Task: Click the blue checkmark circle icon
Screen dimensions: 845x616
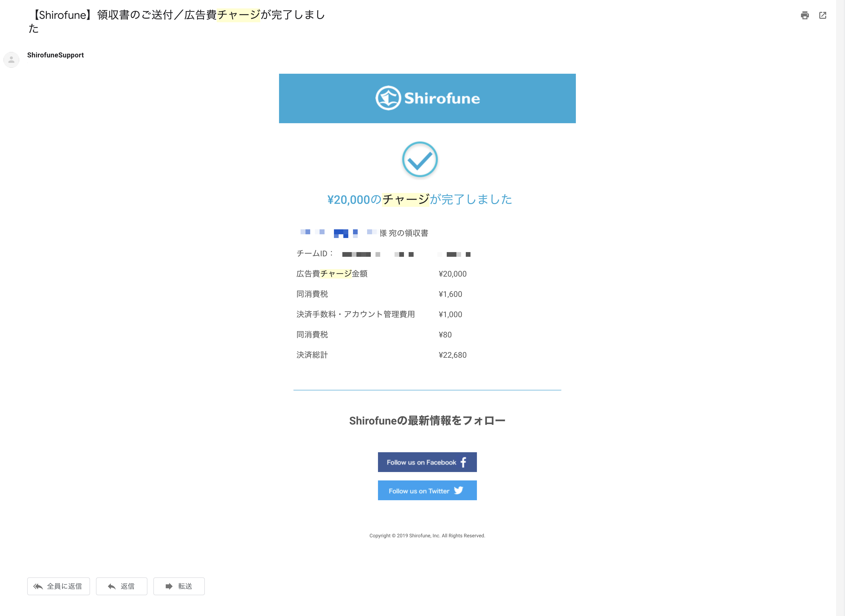Action: pyautogui.click(x=420, y=159)
